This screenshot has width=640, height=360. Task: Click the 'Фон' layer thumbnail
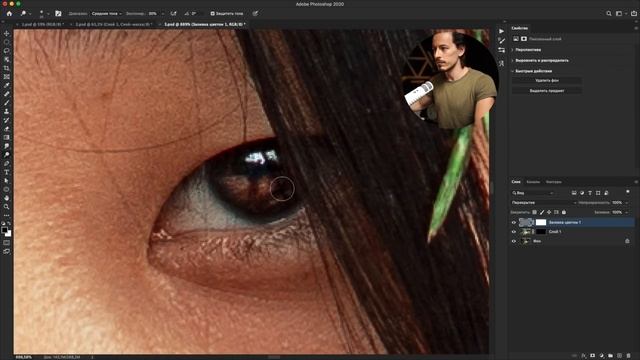(526, 241)
